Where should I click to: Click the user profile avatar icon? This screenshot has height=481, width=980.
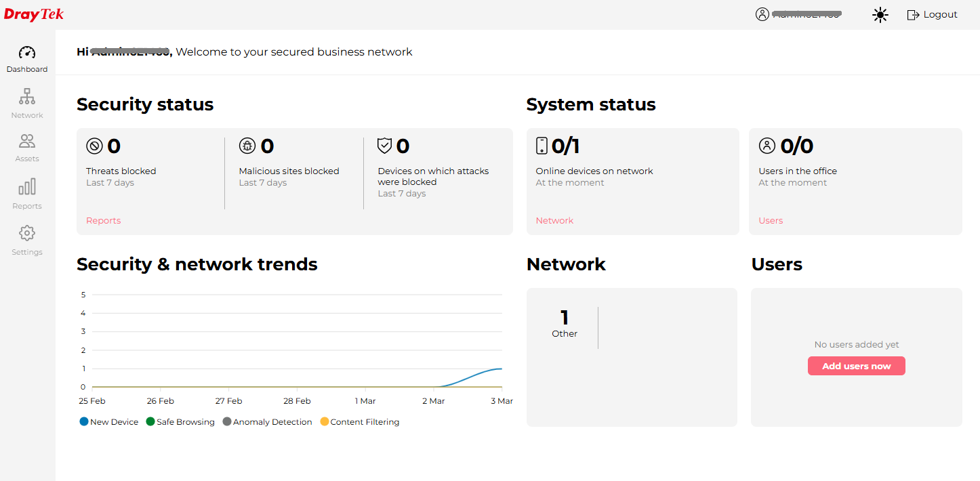pos(762,14)
